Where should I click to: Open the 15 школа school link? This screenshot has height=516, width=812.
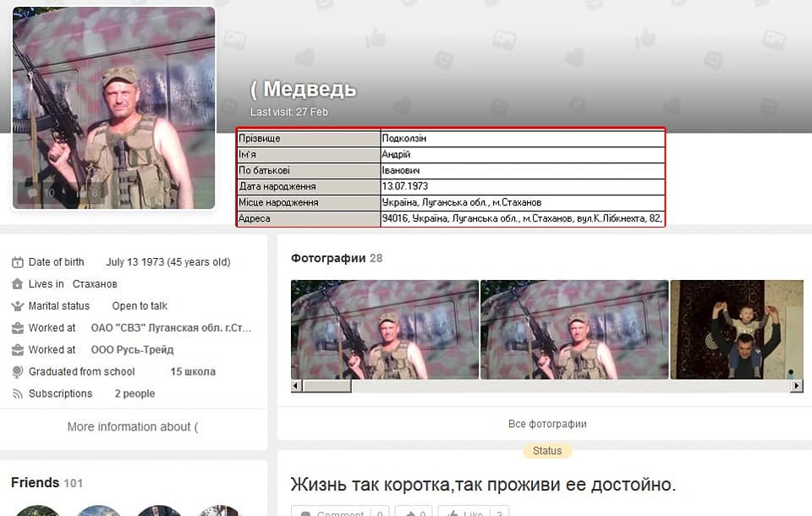pyautogui.click(x=193, y=372)
